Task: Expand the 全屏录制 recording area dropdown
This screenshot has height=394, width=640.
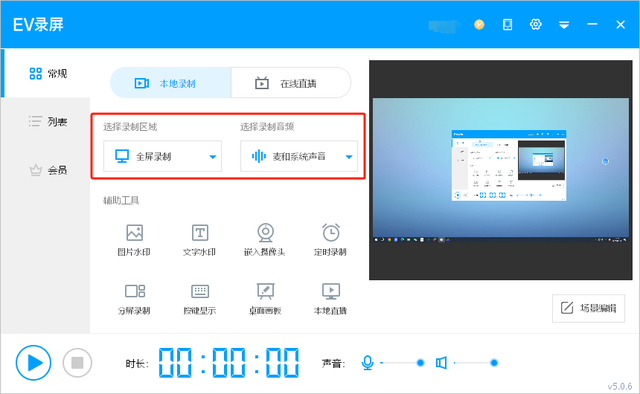Action: 162,156
